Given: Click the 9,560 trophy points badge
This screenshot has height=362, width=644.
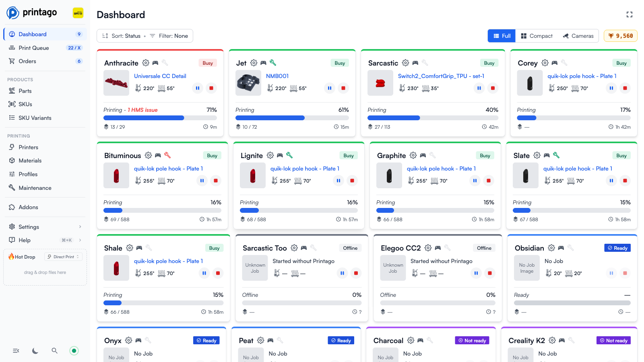Looking at the screenshot, I should tap(621, 36).
